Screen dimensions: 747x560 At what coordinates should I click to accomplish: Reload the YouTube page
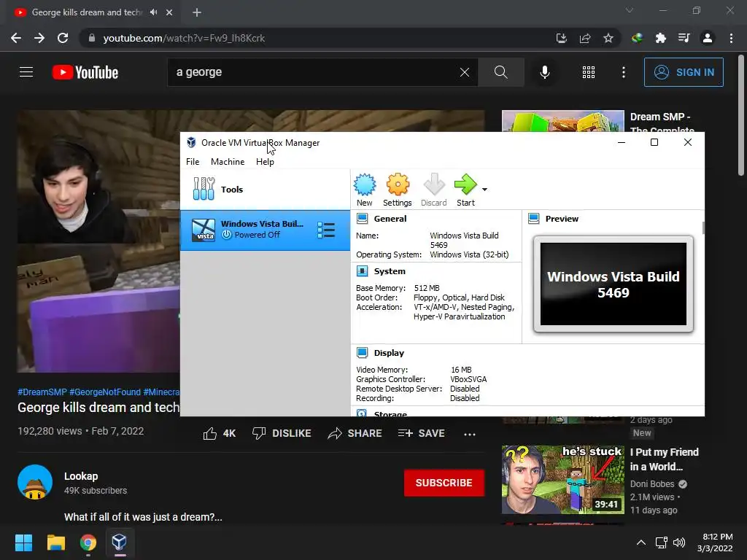click(63, 38)
